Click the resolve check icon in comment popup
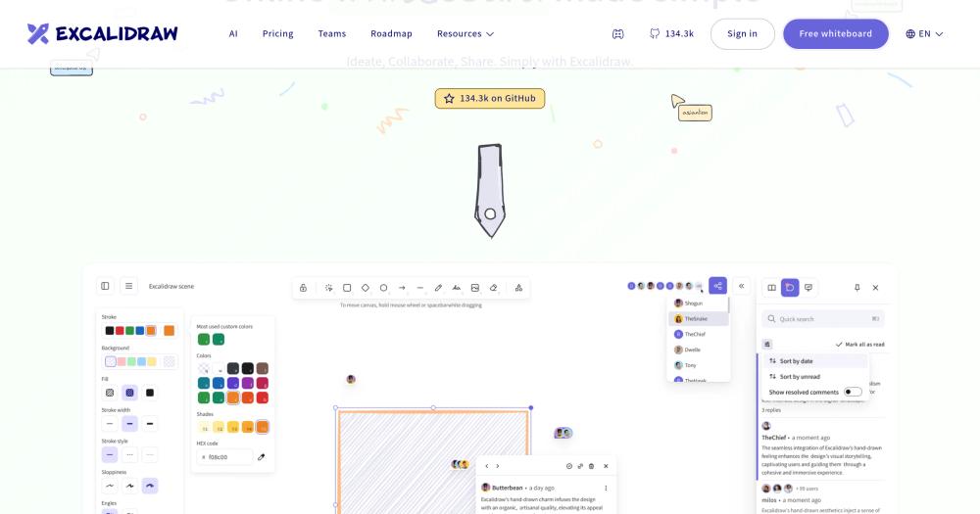The width and height of the screenshot is (980, 514). (569, 466)
